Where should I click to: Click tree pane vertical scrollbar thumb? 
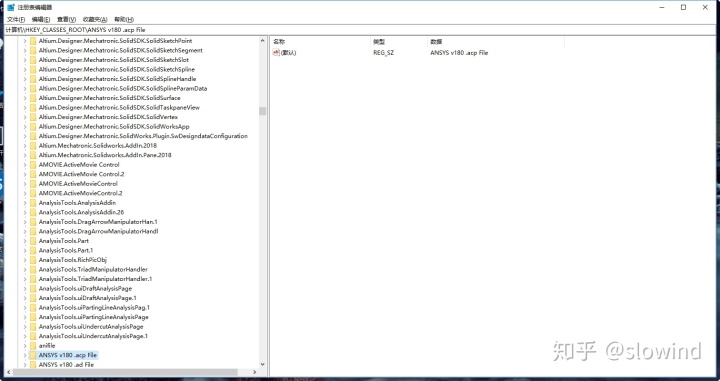tap(263, 111)
